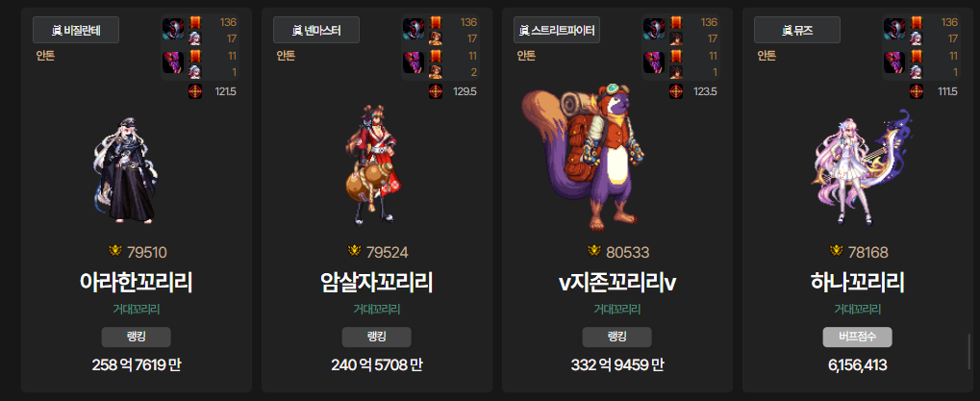
Task: Click the red crosshair icon beside 111.5
Action: 917,91
